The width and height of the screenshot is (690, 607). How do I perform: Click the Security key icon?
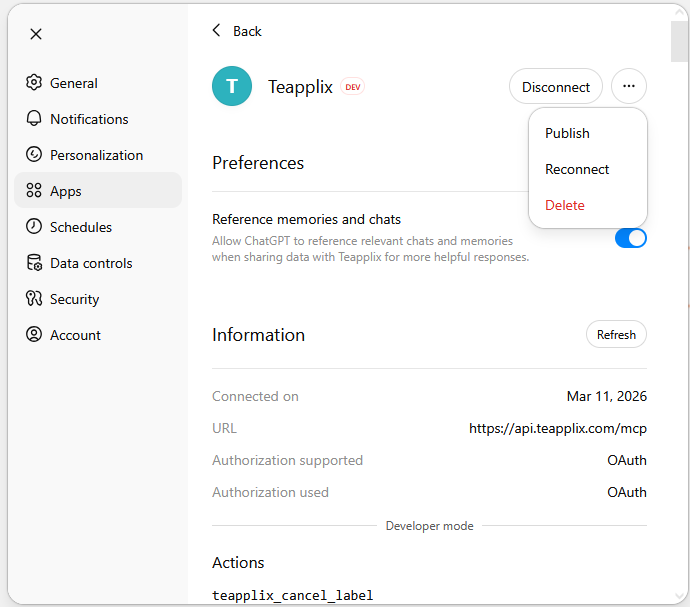(34, 299)
